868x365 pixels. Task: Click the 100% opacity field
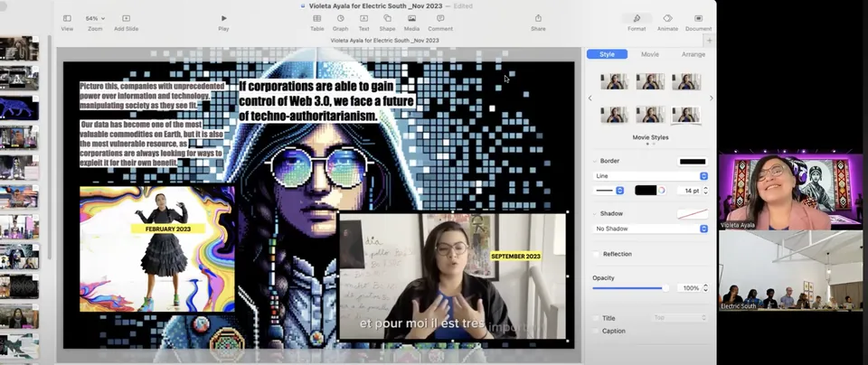pos(689,288)
